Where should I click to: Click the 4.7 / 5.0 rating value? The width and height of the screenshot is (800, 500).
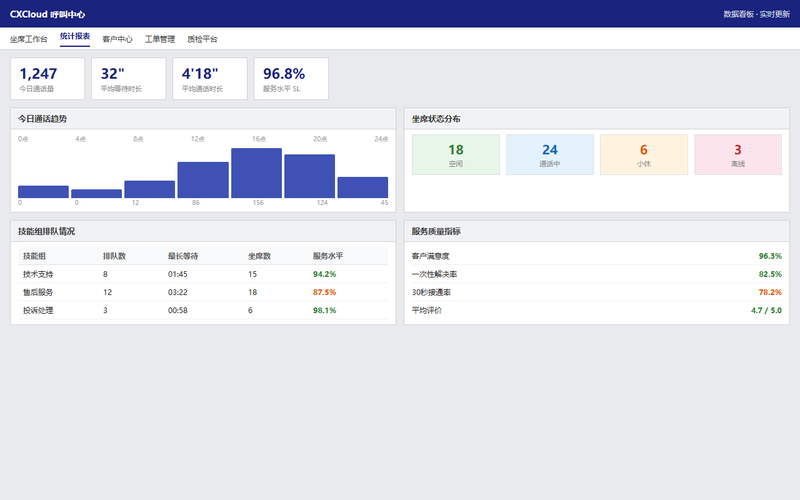point(766,310)
